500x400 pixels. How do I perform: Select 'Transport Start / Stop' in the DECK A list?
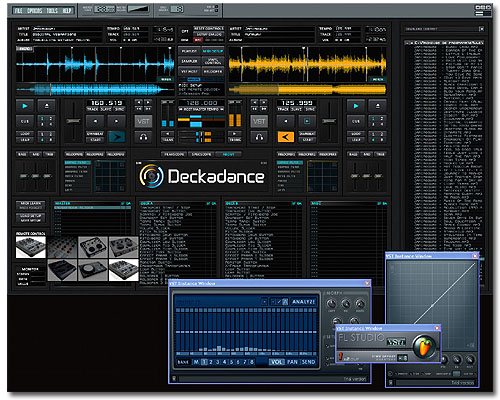point(165,208)
